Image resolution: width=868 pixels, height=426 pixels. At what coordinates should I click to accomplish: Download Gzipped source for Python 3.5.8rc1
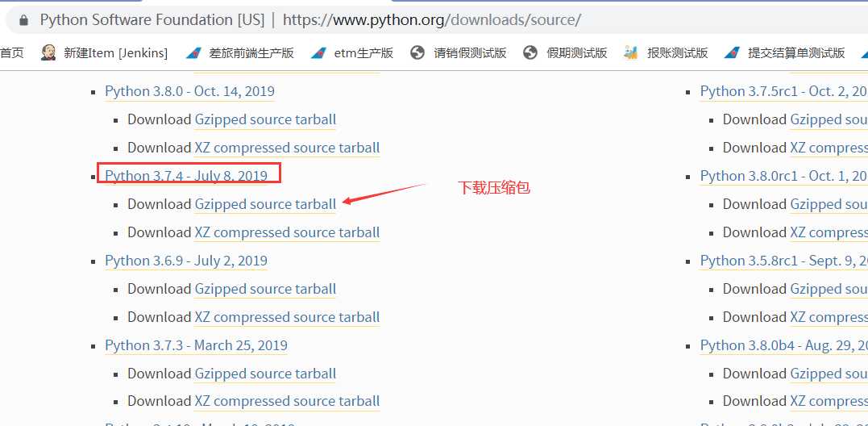tap(829, 289)
